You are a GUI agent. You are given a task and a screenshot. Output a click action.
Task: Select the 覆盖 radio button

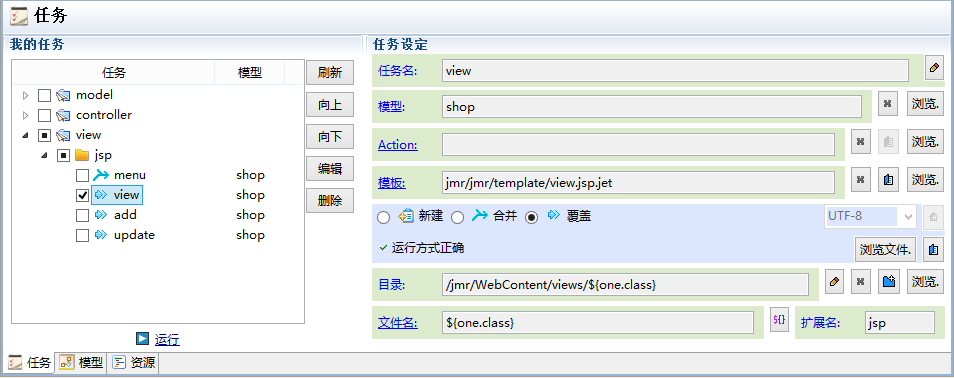pos(532,217)
